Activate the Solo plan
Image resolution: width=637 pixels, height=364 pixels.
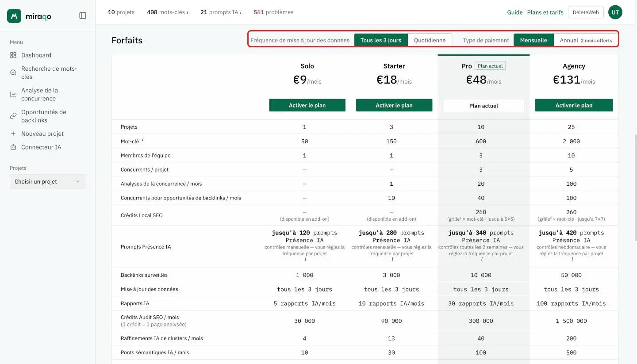pos(307,105)
